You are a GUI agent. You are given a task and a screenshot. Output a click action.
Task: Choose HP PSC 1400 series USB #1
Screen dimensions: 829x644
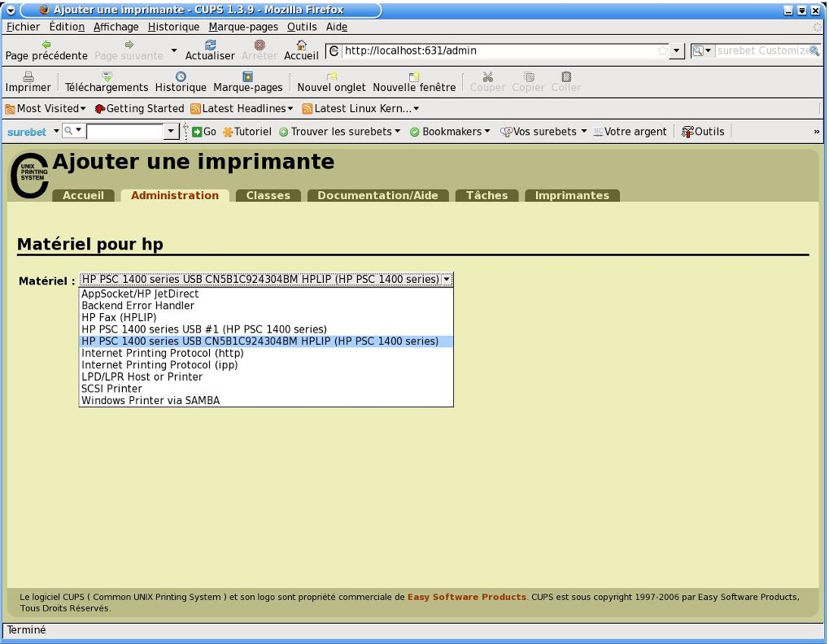coord(266,329)
